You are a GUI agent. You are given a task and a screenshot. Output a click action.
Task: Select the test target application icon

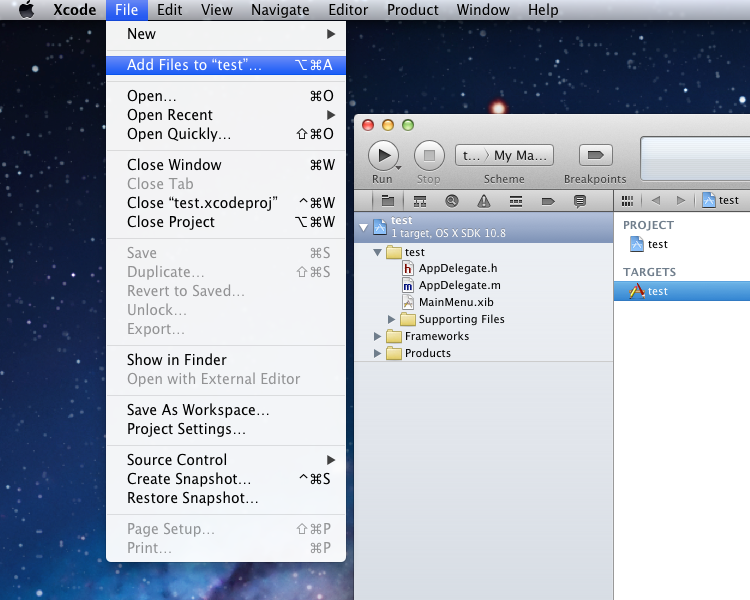637,291
